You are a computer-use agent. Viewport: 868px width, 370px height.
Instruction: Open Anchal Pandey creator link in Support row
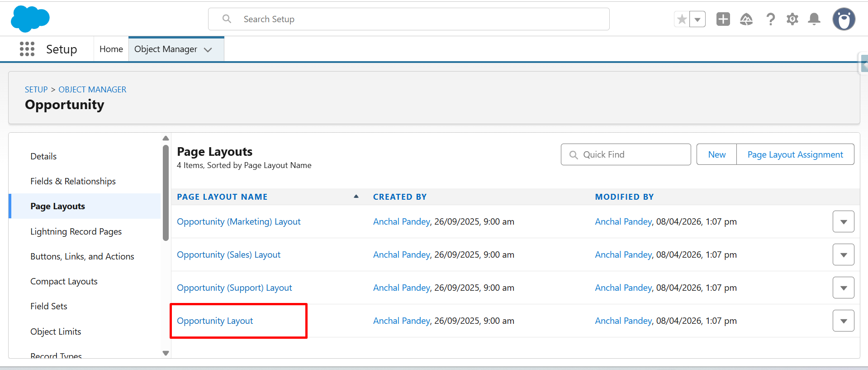[402, 288]
